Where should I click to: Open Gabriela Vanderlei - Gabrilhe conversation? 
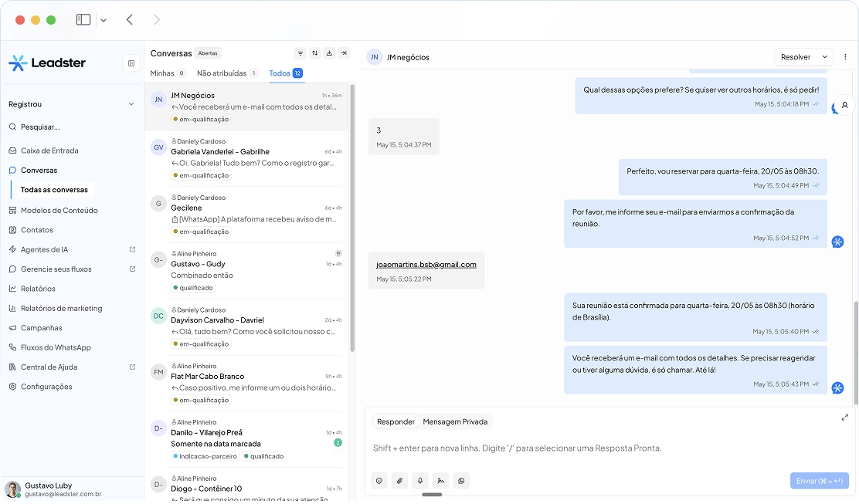(x=246, y=159)
